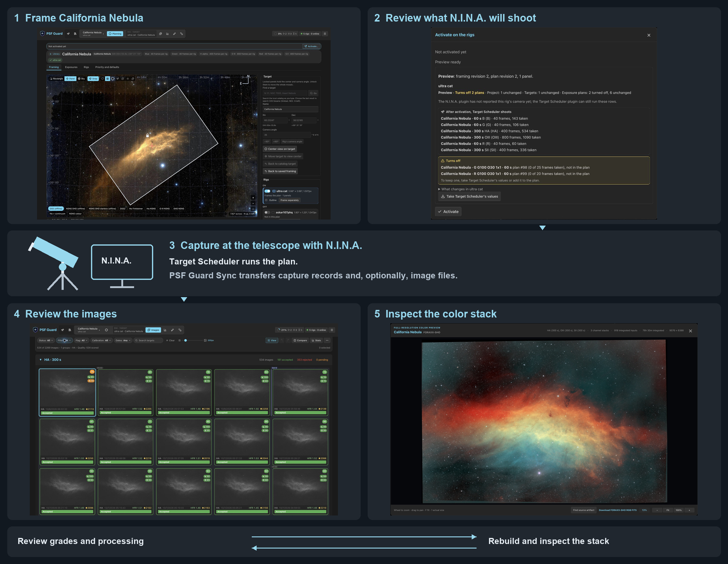Close the full-resolution color preview
Image resolution: width=728 pixels, height=564 pixels.
pyautogui.click(x=690, y=331)
